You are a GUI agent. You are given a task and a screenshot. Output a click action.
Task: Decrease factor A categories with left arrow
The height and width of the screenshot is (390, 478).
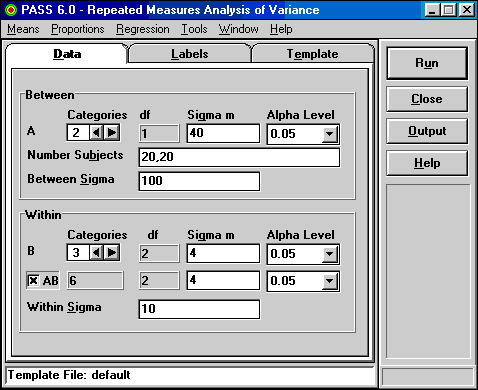point(96,133)
